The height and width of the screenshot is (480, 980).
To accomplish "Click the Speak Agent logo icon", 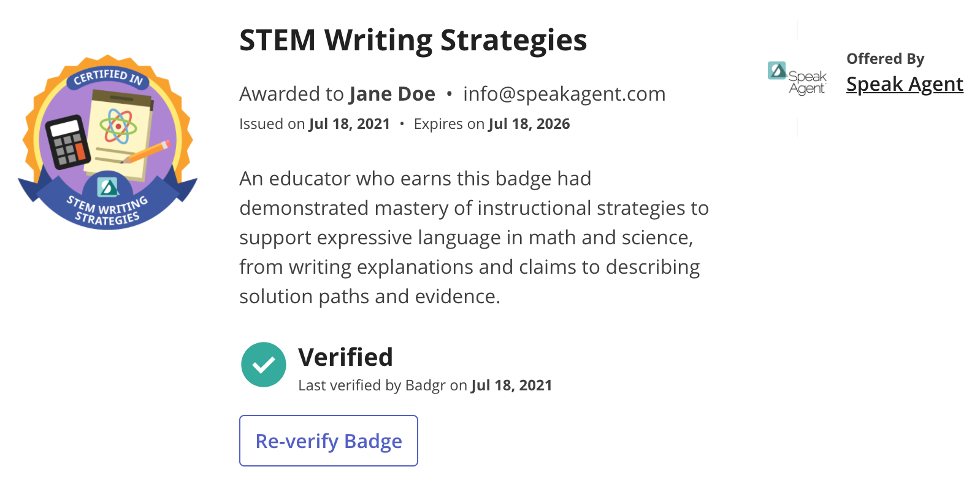I will coord(797,78).
